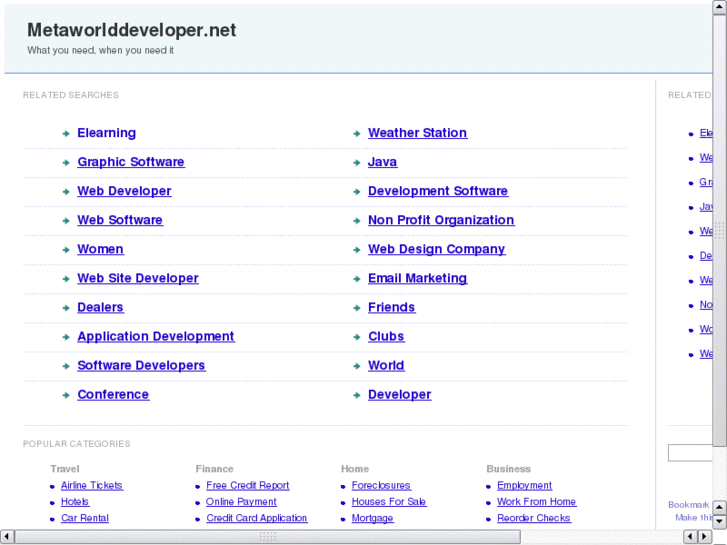
Task: Click the search input field in sidebar
Action: pos(690,453)
